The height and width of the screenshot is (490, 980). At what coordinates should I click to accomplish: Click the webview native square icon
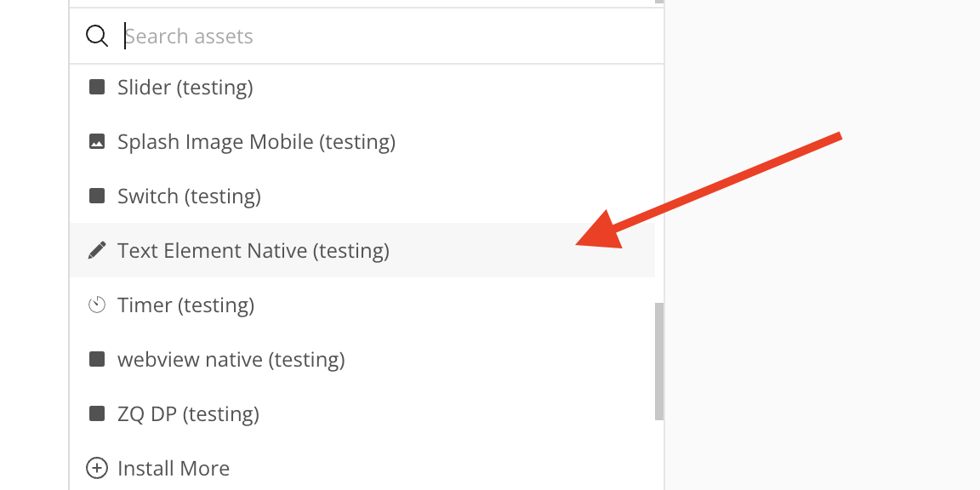pos(97,359)
